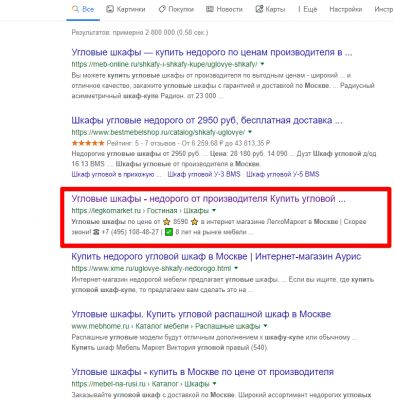The width and height of the screenshot is (394, 400).
Task: Click the map icon beside Карты
Action: [x=259, y=9]
